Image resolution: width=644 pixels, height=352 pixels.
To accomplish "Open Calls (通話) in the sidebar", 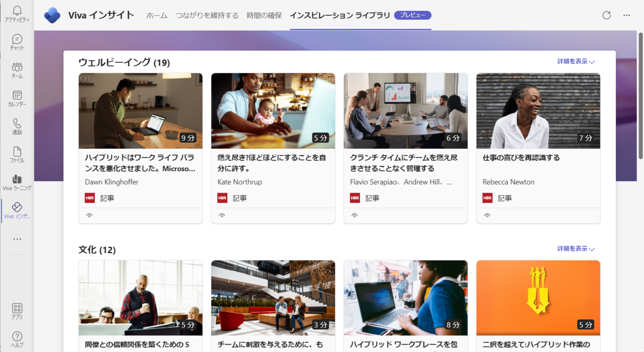I will tap(17, 127).
